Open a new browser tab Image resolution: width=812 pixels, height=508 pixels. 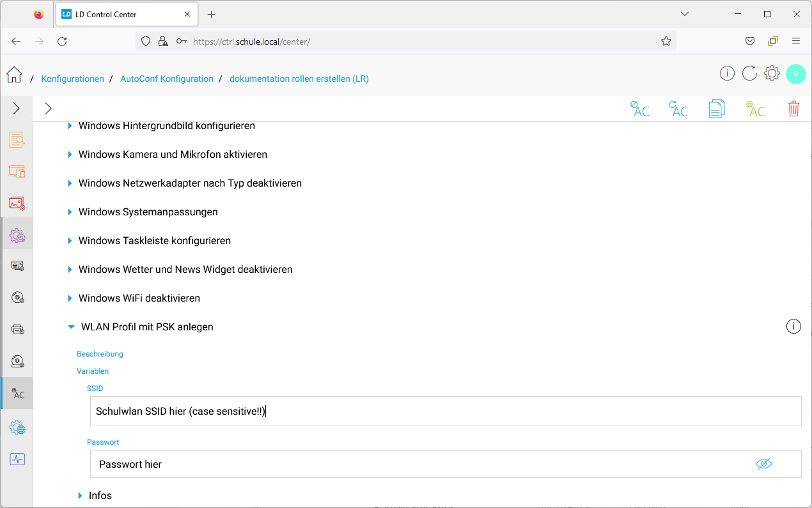pyautogui.click(x=212, y=14)
